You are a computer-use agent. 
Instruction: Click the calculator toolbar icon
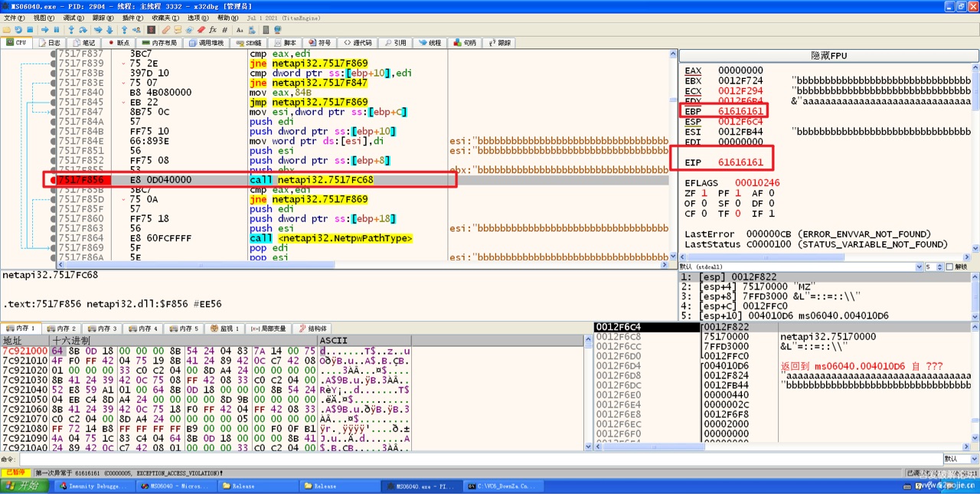point(266,29)
